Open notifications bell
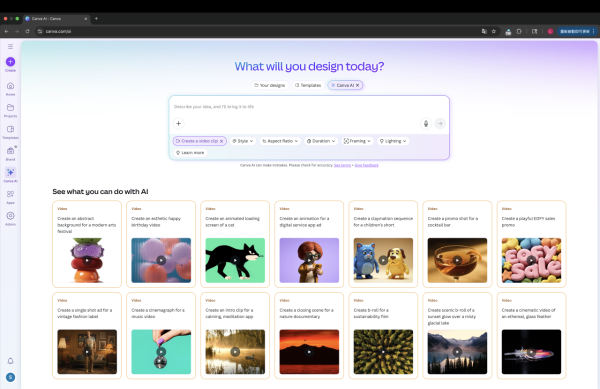The height and width of the screenshot is (389, 600). click(10, 361)
